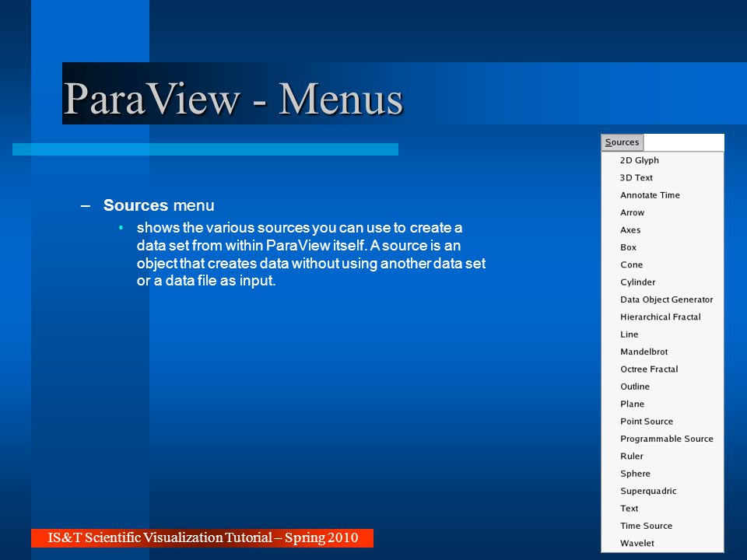The height and width of the screenshot is (560, 747).
Task: Choose Outline from the menu
Action: click(x=663, y=387)
